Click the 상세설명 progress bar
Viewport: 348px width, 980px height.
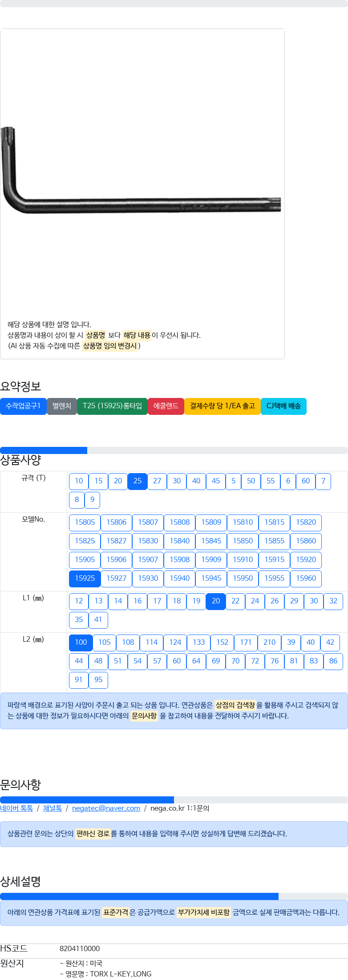[174, 896]
